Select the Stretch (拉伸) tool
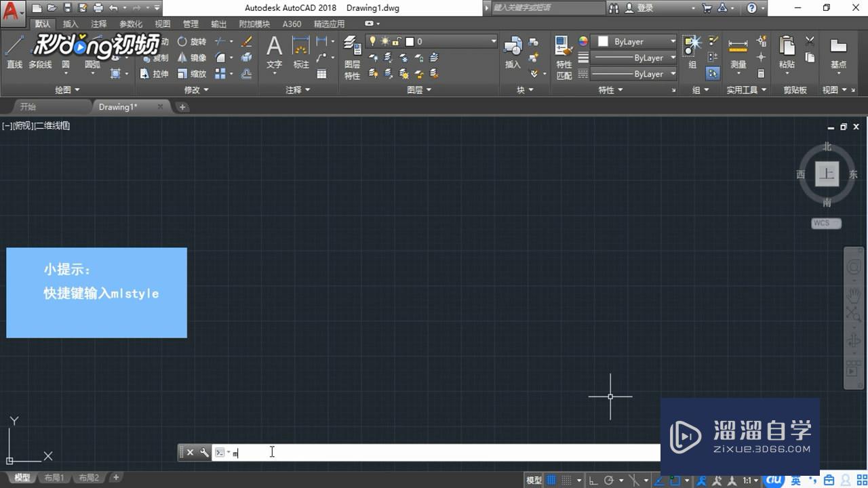868x488 pixels. click(155, 74)
